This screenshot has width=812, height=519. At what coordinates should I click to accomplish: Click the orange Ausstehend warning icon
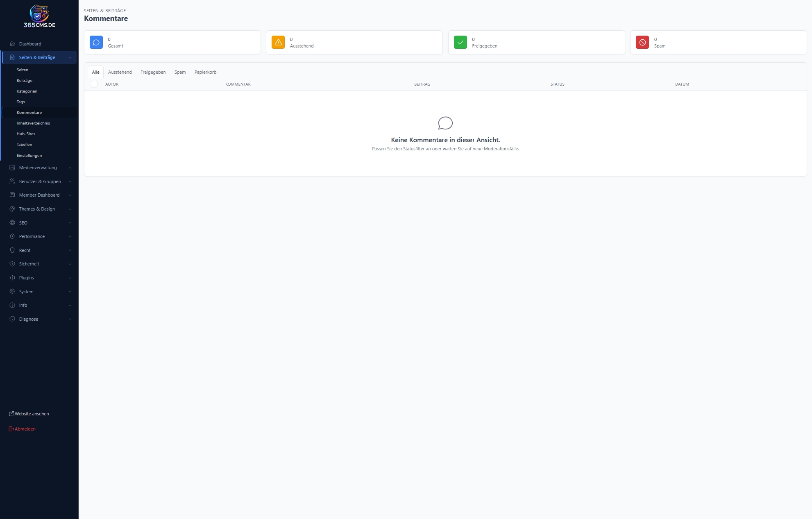[278, 42]
